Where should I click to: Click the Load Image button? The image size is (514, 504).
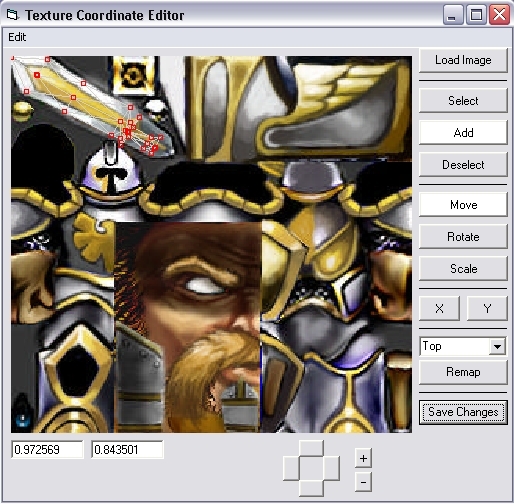[x=463, y=60]
